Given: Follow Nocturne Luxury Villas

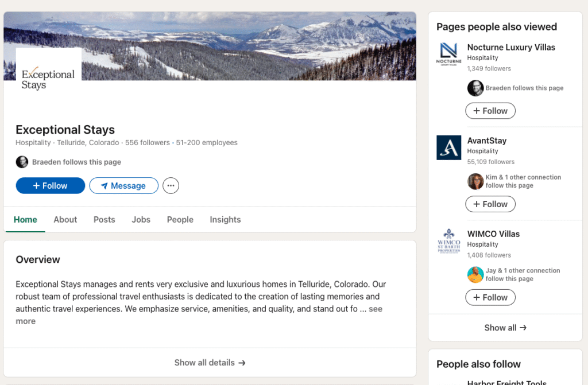Looking at the screenshot, I should (490, 111).
